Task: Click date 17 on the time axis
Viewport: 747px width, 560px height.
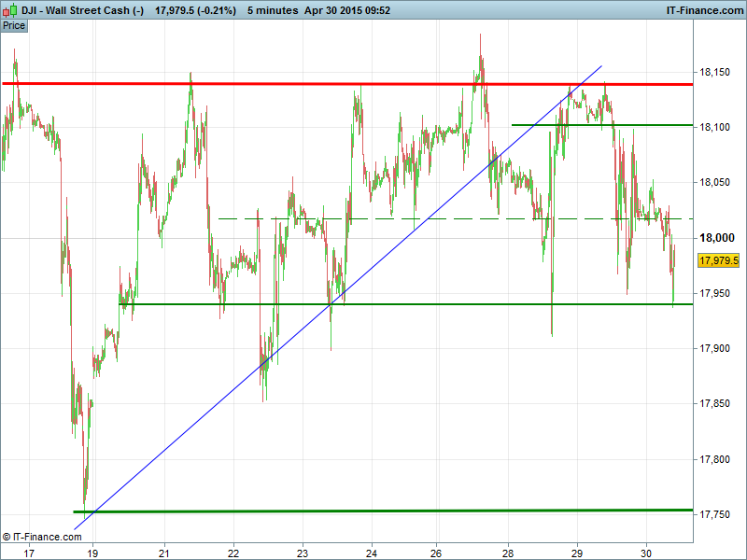Action: [29, 552]
